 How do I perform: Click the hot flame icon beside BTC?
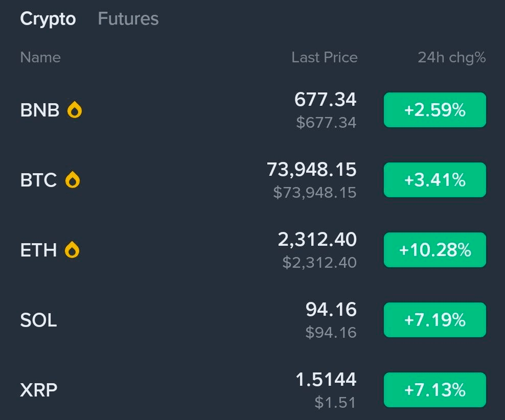73,180
